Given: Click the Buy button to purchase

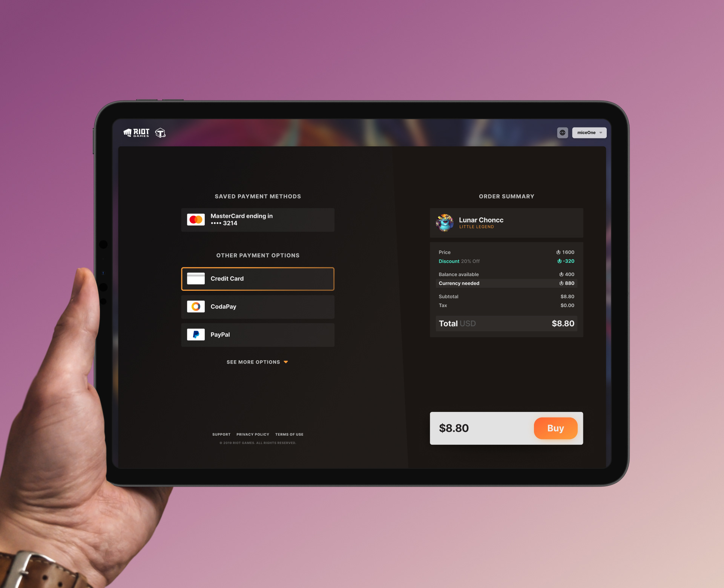Looking at the screenshot, I should coord(554,428).
